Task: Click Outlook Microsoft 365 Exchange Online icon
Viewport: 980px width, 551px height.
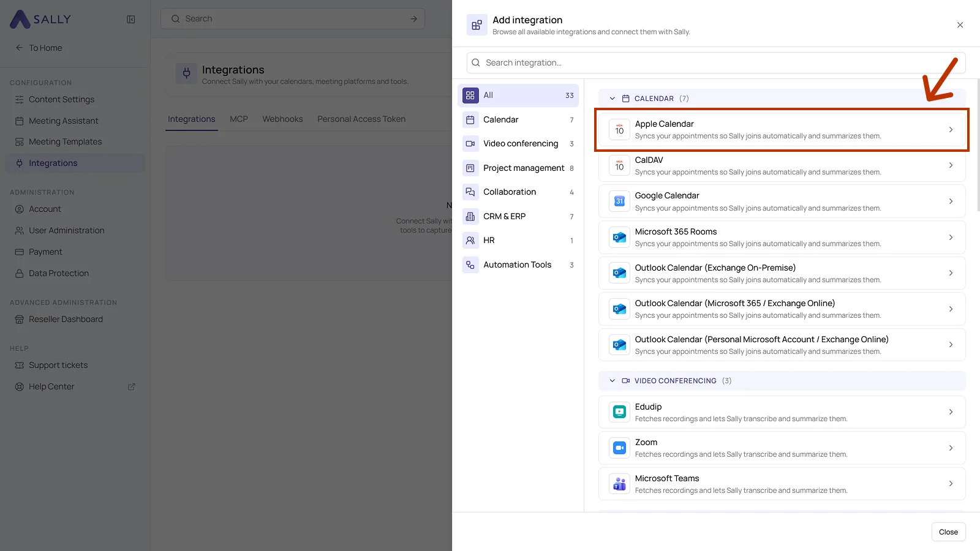Action: (619, 309)
